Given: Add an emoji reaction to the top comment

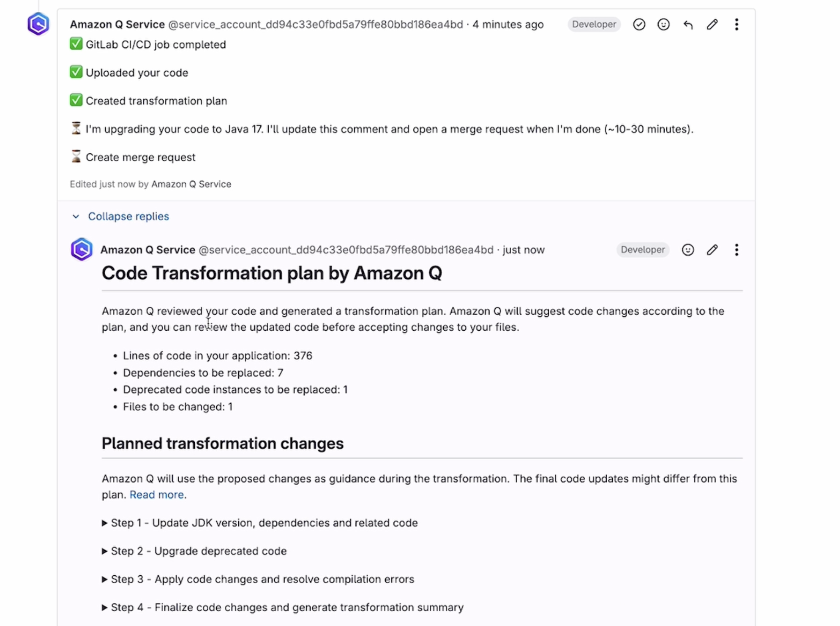Looking at the screenshot, I should click(x=663, y=24).
